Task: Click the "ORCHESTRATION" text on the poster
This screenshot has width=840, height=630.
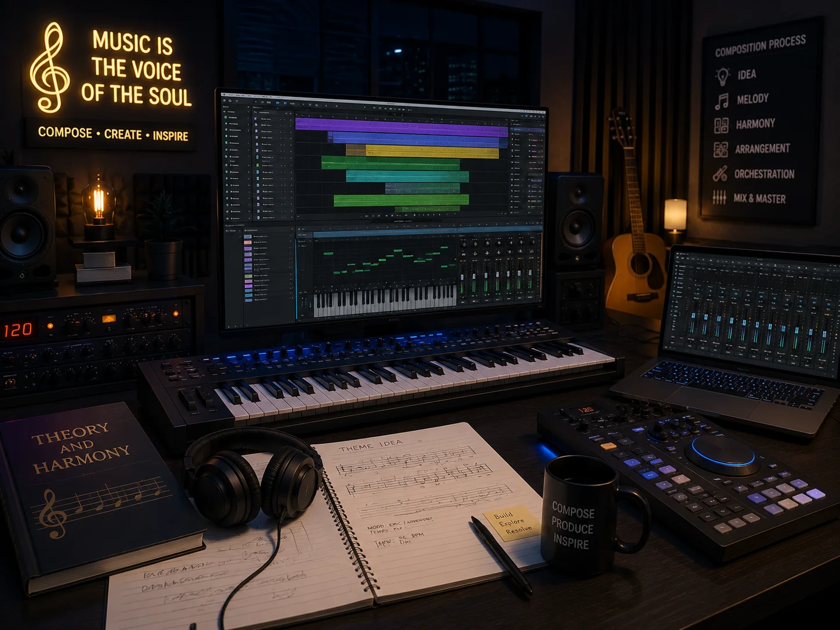Action: coord(764,173)
